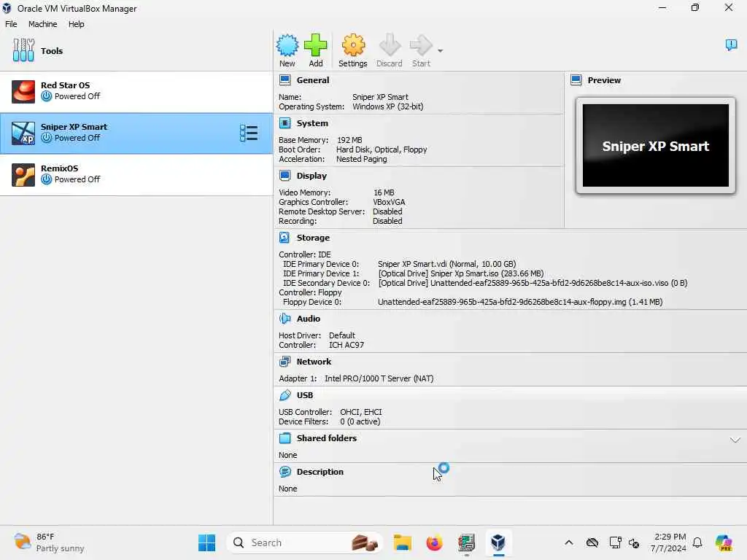Click the taskbar Search box
747x560 pixels.
[x=305, y=542]
